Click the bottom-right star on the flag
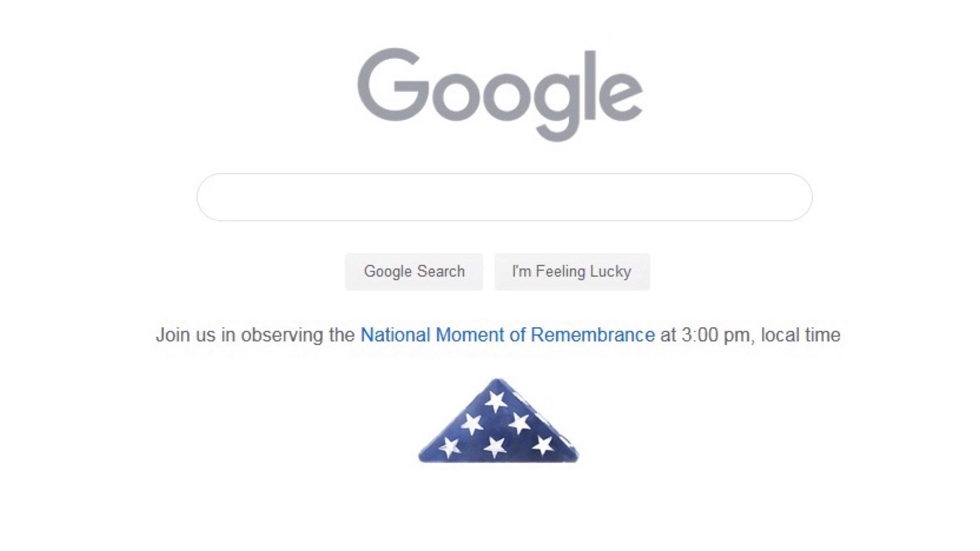The width and height of the screenshot is (980, 551). pos(543,446)
